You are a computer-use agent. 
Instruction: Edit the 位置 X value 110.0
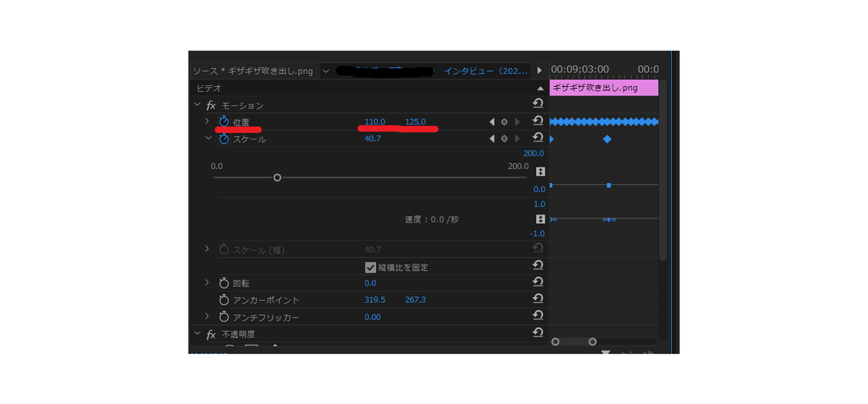375,121
